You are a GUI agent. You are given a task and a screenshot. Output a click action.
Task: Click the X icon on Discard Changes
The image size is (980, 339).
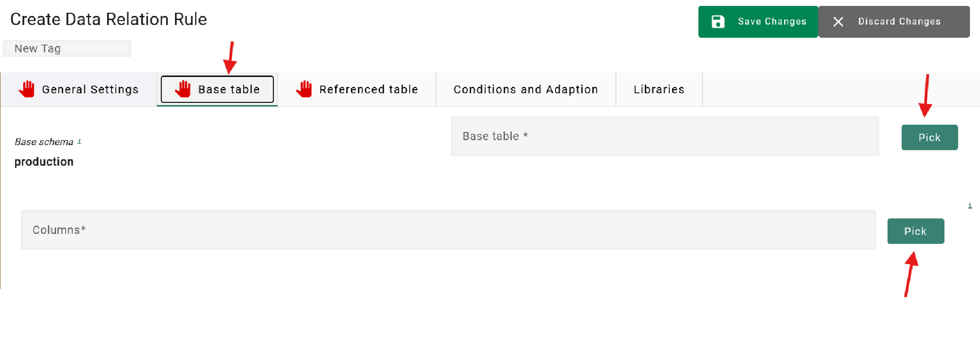click(x=838, y=22)
